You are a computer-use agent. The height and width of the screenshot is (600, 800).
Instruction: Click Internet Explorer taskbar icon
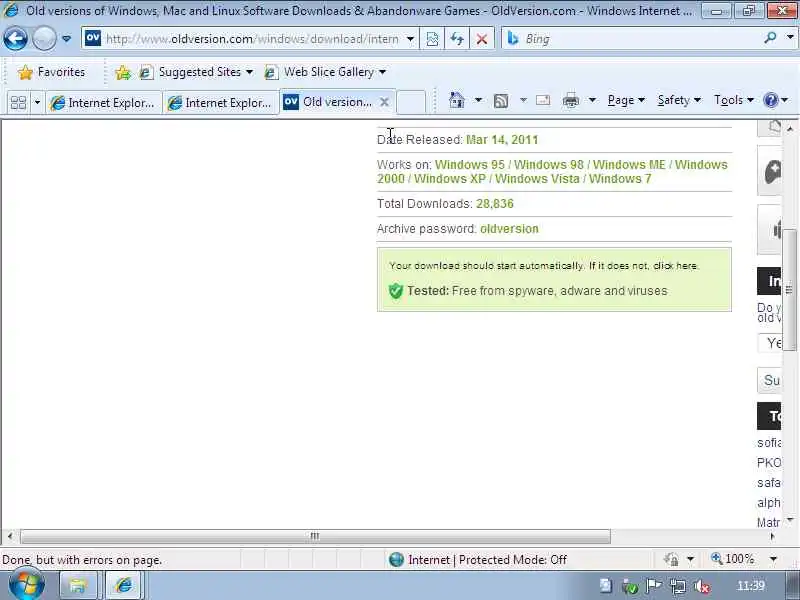point(123,585)
